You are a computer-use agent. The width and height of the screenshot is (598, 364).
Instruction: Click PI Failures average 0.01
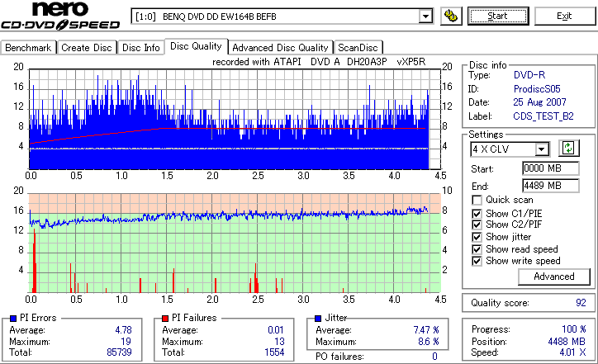275,330
